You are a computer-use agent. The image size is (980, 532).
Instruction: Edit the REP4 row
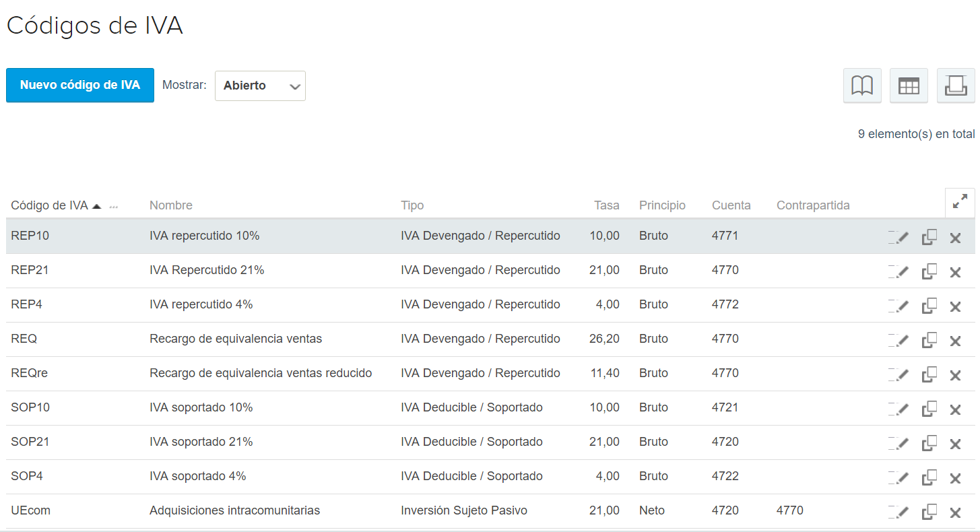(899, 305)
